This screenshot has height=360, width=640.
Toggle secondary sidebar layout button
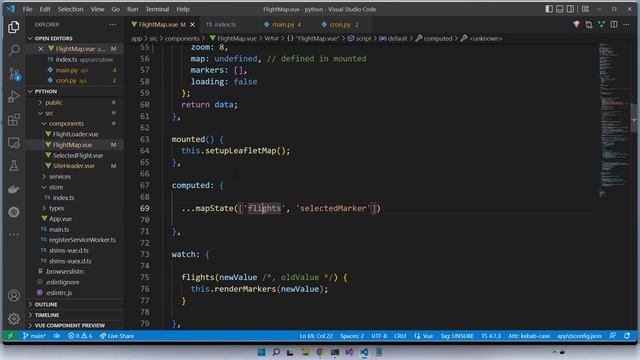tap(570, 9)
